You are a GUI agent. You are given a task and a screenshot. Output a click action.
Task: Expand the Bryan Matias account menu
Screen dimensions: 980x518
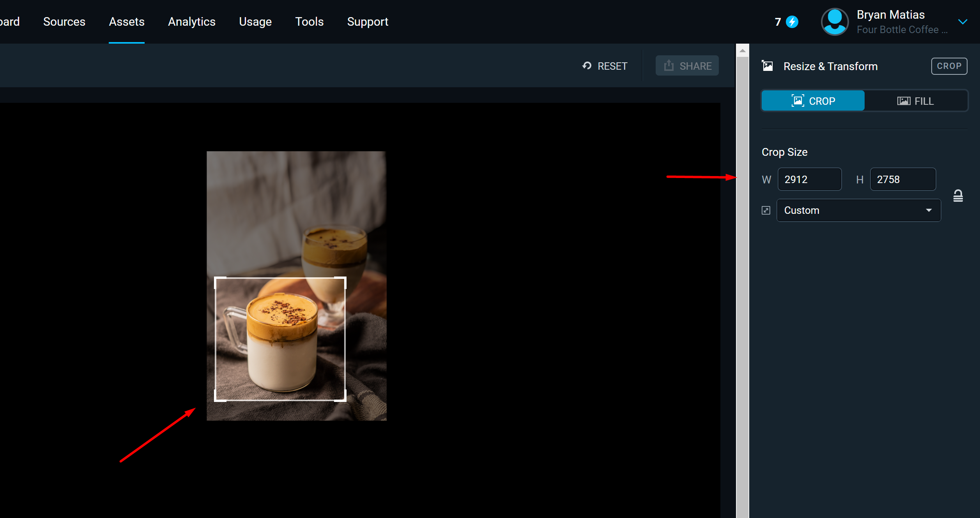[x=962, y=22]
